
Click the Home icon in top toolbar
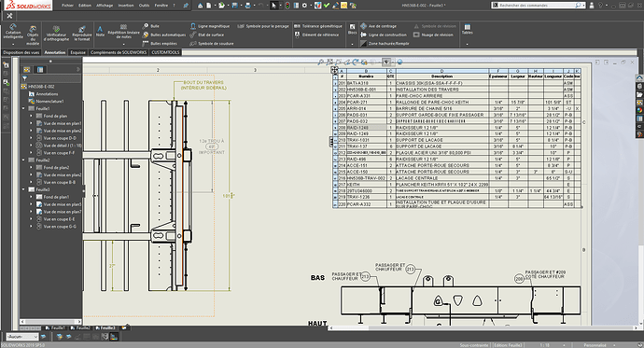(200, 6)
